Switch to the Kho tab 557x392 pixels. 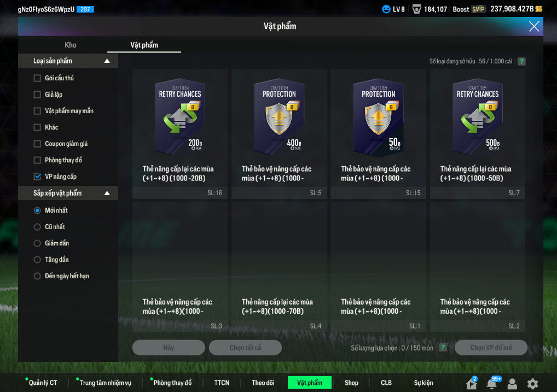pyautogui.click(x=71, y=45)
